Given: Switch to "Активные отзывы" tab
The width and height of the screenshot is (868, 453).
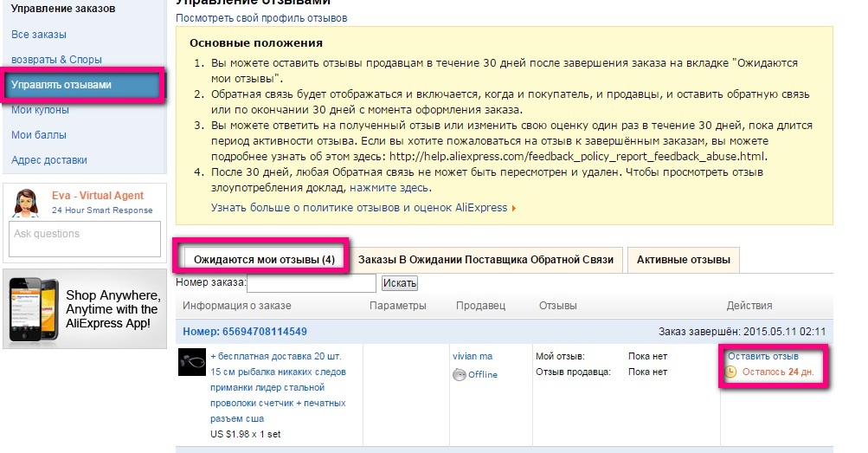Looking at the screenshot, I should click(683, 260).
